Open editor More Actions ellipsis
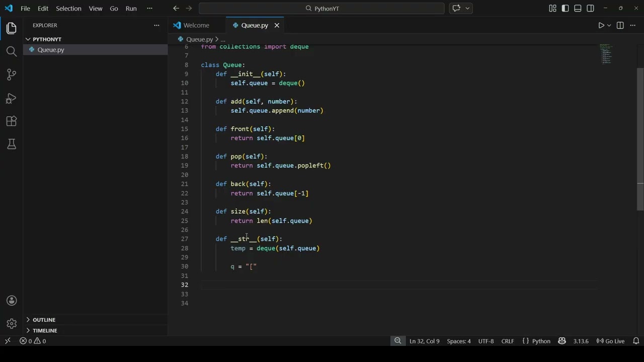This screenshot has height=362, width=644. click(633, 25)
